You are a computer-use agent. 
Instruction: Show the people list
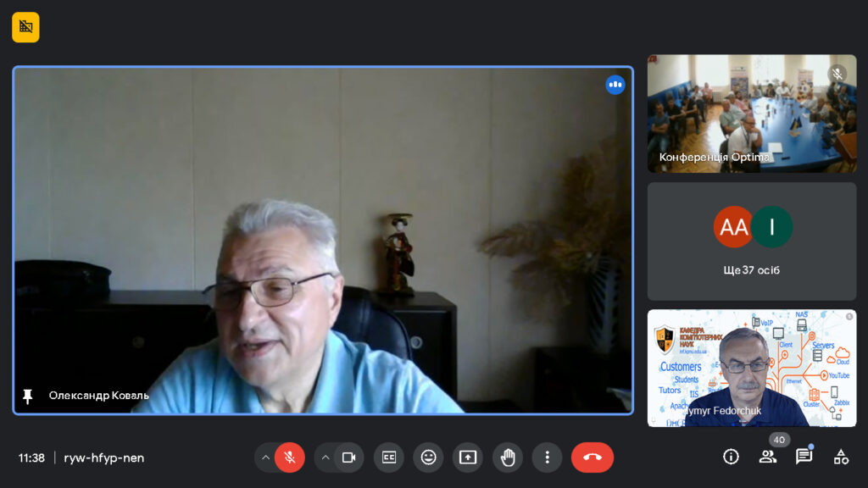tap(767, 457)
